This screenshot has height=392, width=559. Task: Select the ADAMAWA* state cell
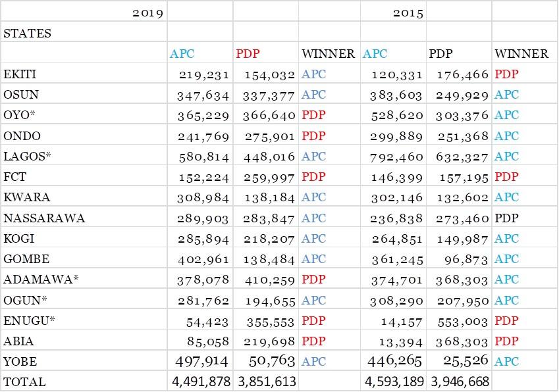pyautogui.click(x=41, y=280)
